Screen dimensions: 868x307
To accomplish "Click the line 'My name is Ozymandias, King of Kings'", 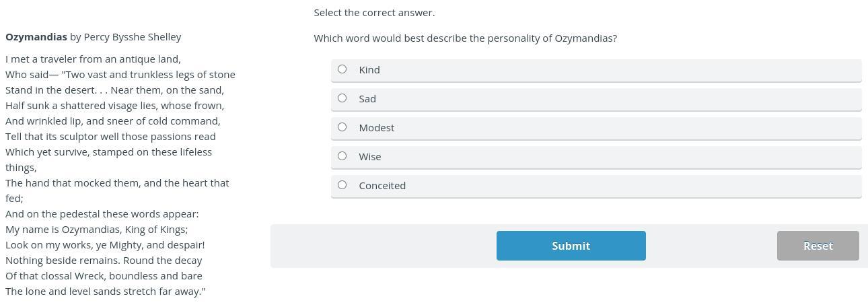I will click(96, 230).
